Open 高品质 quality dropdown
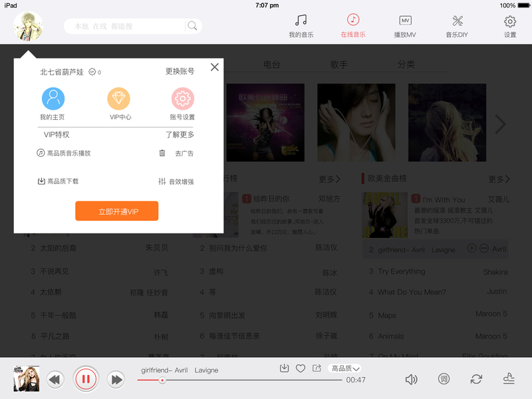Image resolution: width=532 pixels, height=399 pixels. coord(344,368)
